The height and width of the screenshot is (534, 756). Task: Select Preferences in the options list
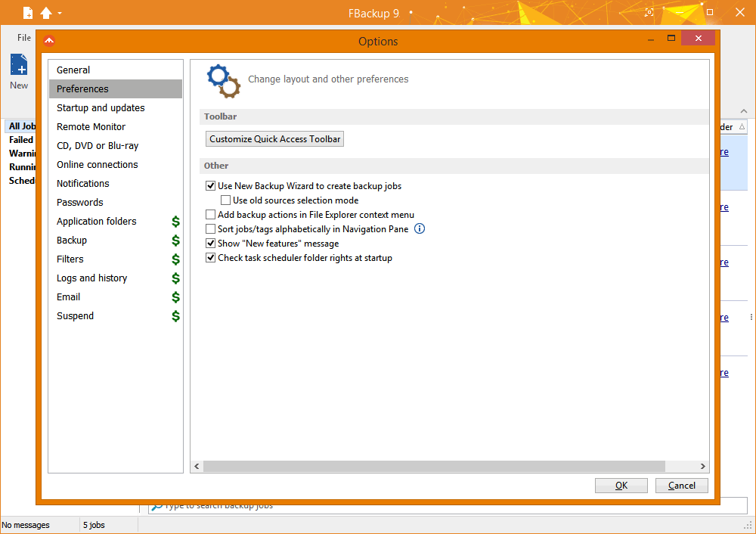pyautogui.click(x=116, y=88)
